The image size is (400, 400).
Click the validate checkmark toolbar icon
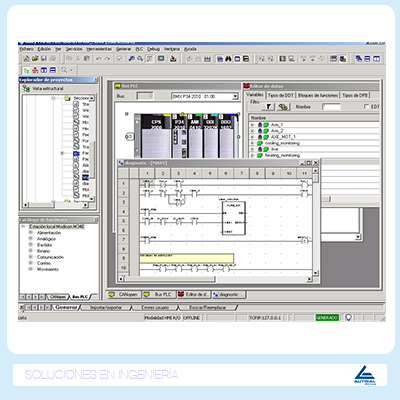pyautogui.click(x=119, y=59)
